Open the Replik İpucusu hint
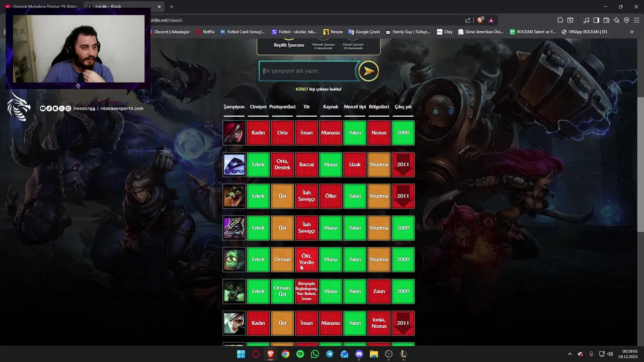 point(289,45)
